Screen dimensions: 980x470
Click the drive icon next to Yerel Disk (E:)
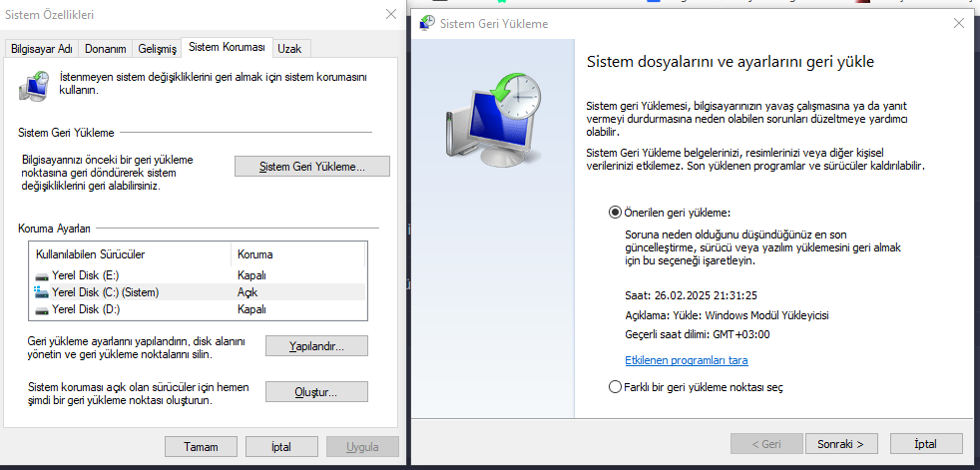point(42,275)
